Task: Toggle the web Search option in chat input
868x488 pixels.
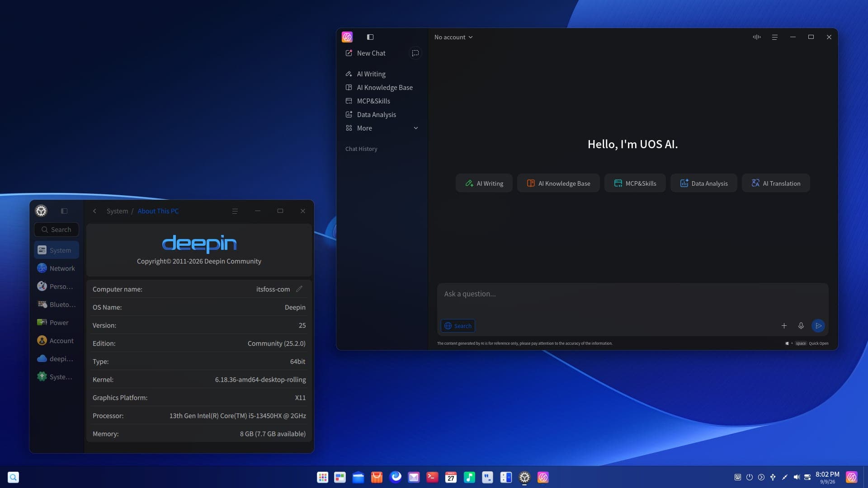Action: pos(458,326)
